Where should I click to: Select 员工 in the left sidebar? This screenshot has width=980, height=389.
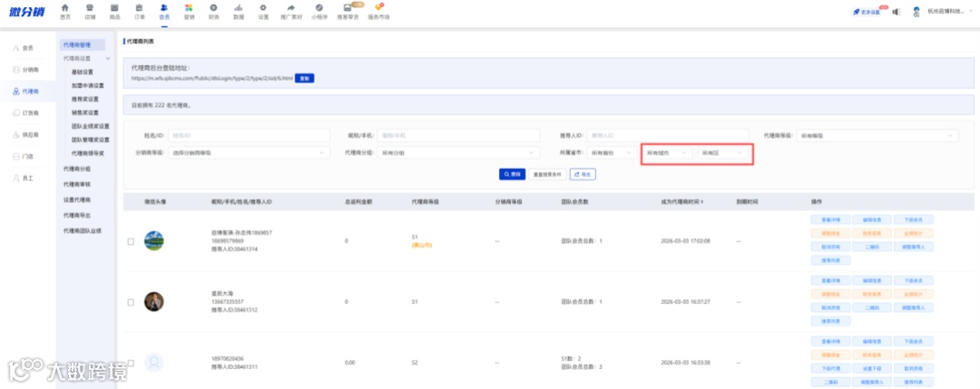(27, 178)
